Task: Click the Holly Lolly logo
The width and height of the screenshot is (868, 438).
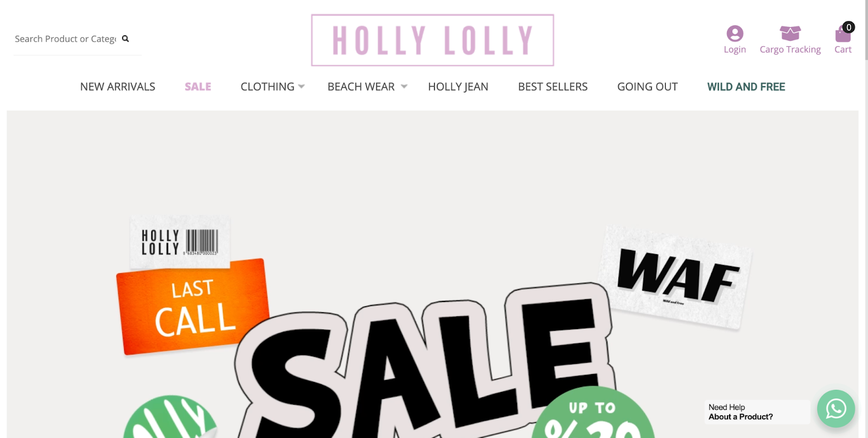Action: click(432, 40)
